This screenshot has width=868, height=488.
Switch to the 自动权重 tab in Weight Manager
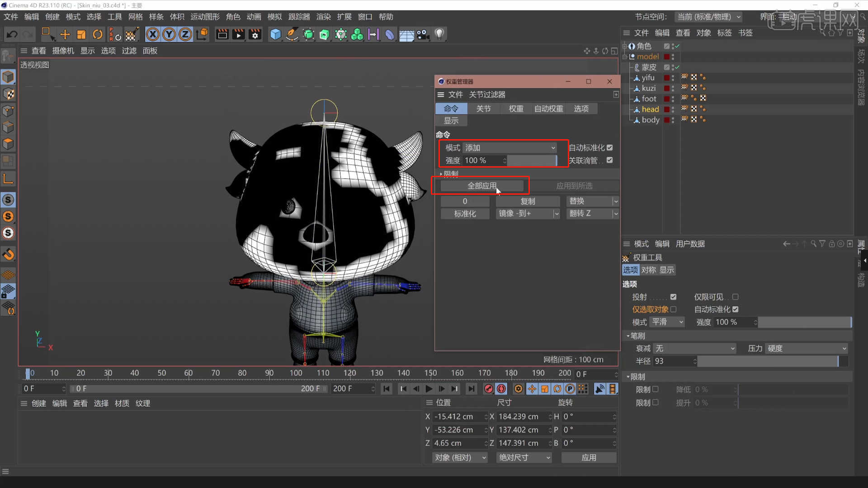(x=547, y=108)
